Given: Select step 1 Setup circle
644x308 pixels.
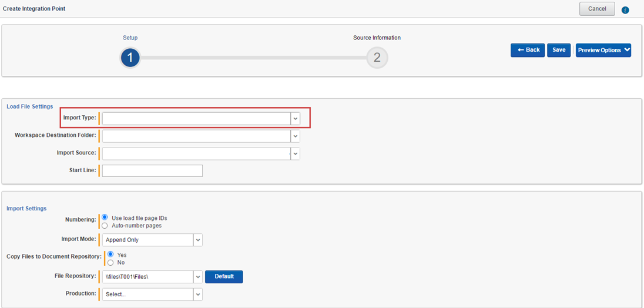Looking at the screenshot, I should pyautogui.click(x=130, y=58).
